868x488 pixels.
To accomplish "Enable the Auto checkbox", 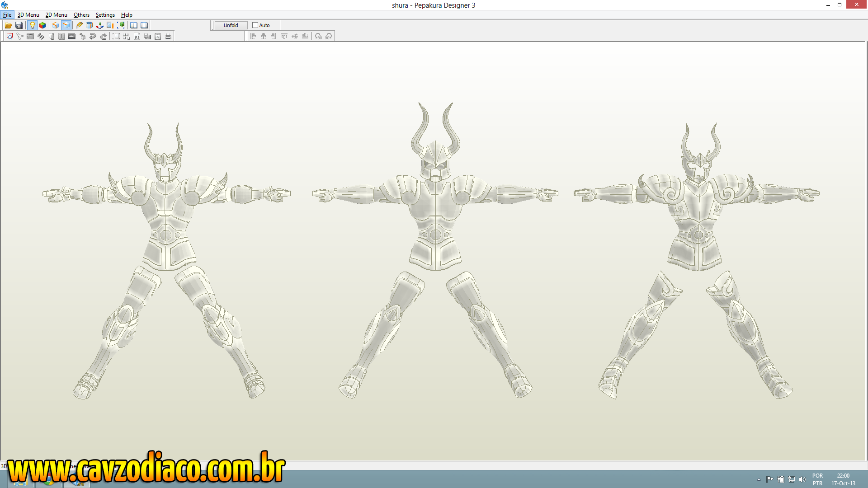I will pos(255,25).
